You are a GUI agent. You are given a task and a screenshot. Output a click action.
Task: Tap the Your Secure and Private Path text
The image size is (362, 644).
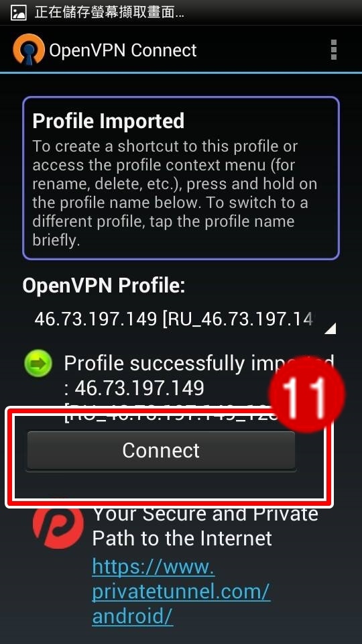click(205, 526)
